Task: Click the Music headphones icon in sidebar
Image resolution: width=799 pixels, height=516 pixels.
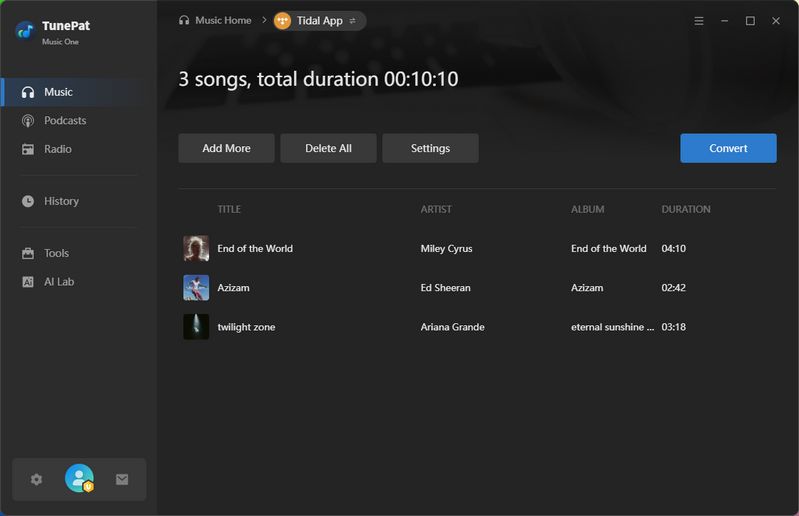Action: coord(28,92)
